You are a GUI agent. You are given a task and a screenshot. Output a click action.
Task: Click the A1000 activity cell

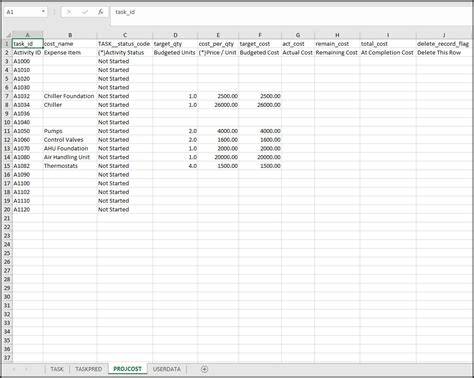tap(28, 61)
